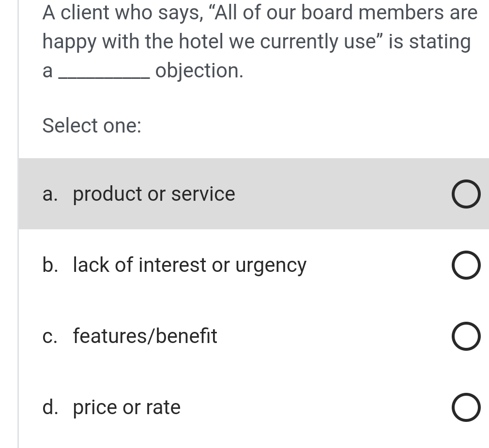Click the 'features/benefit' answer text
The height and width of the screenshot is (448, 489).
[x=145, y=336]
